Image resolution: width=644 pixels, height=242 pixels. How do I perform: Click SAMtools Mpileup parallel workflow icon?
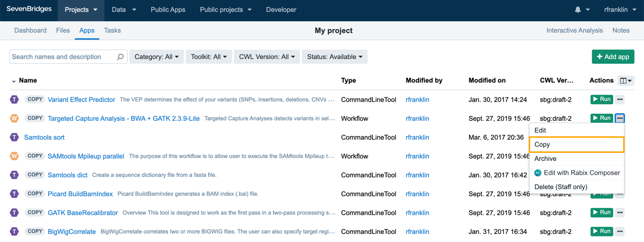click(x=14, y=156)
